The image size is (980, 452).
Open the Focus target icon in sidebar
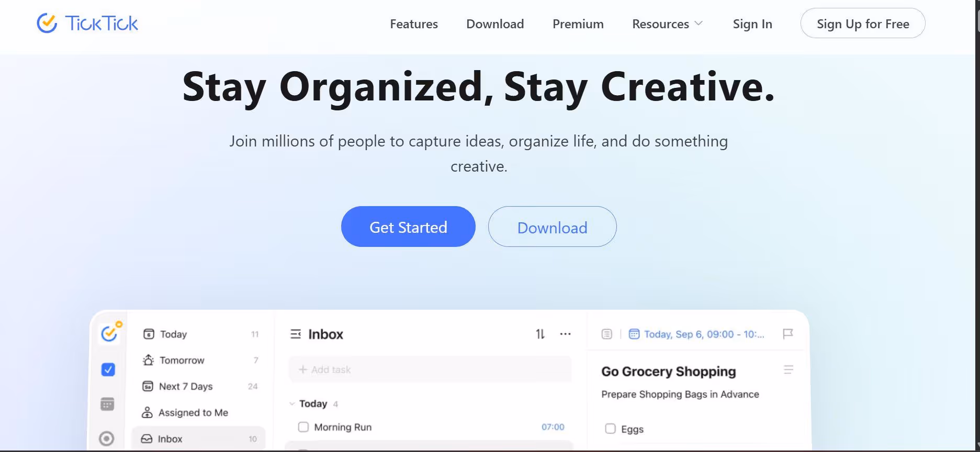click(x=107, y=438)
